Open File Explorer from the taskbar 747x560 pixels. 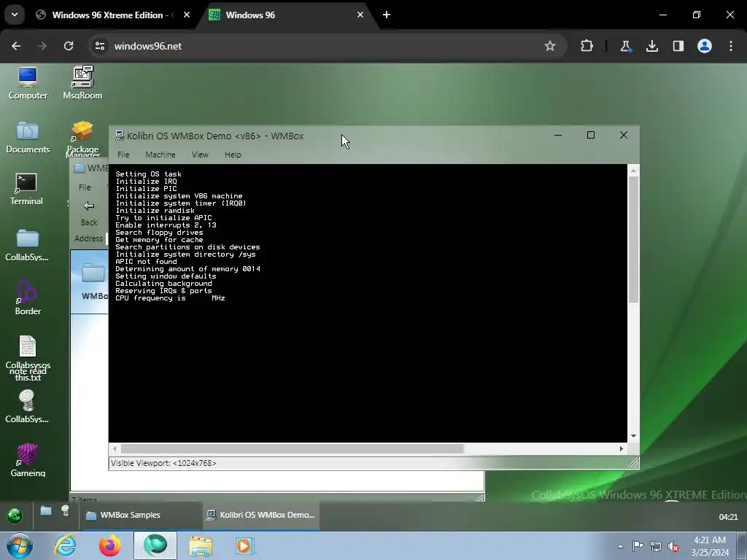tap(201, 545)
